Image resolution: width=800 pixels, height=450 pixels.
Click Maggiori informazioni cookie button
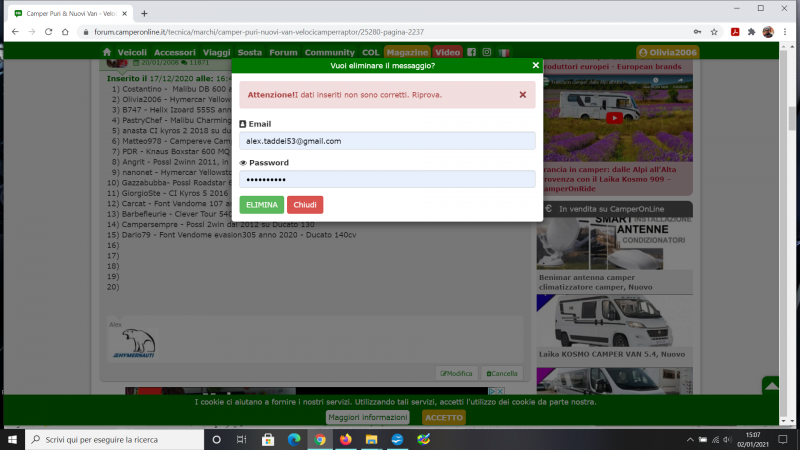pos(366,417)
